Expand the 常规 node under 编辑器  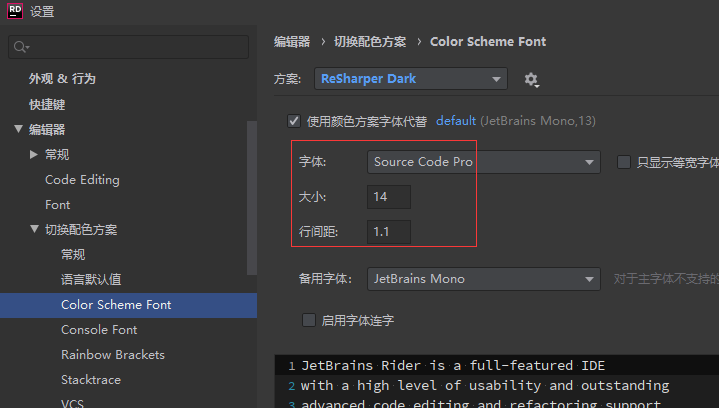[x=33, y=154]
